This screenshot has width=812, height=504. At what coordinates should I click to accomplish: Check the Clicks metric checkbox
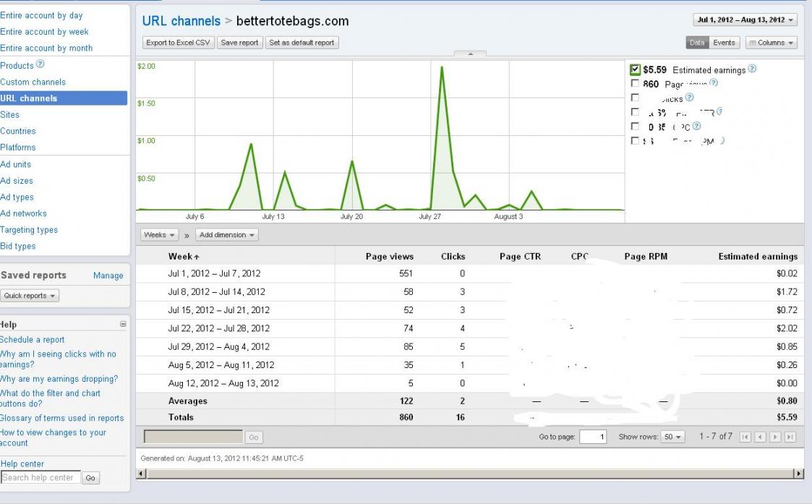pos(635,98)
